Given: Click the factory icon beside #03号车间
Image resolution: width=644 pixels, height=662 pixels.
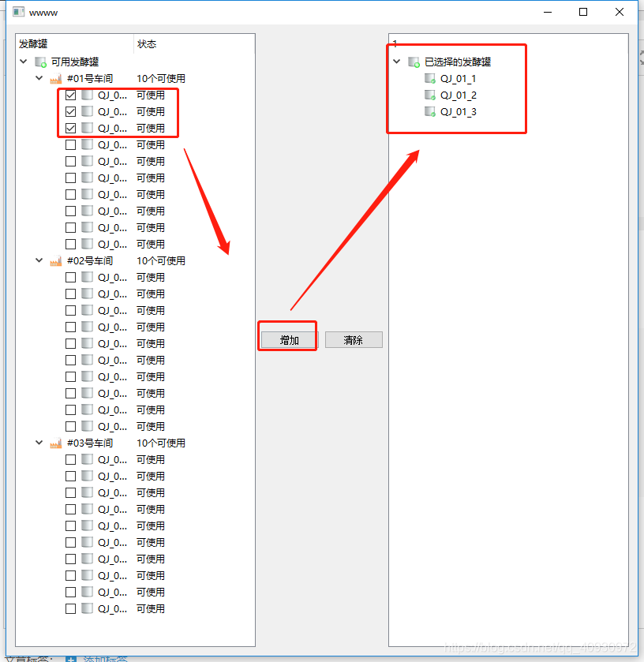Looking at the screenshot, I should pyautogui.click(x=55, y=443).
